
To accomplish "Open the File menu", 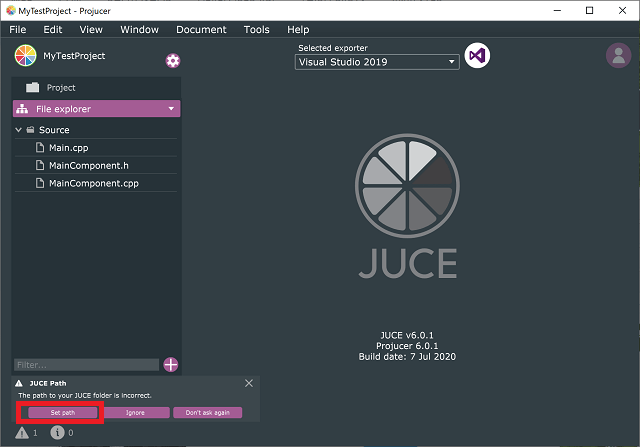I will 18,29.
